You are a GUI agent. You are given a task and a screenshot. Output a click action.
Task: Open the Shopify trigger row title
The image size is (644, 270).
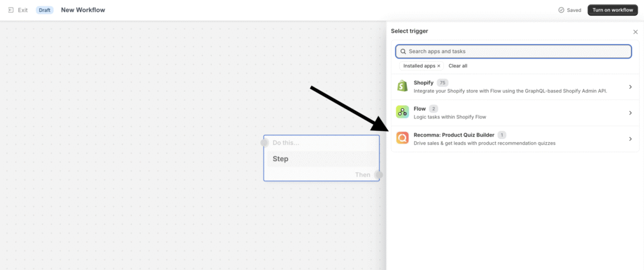[x=423, y=82]
